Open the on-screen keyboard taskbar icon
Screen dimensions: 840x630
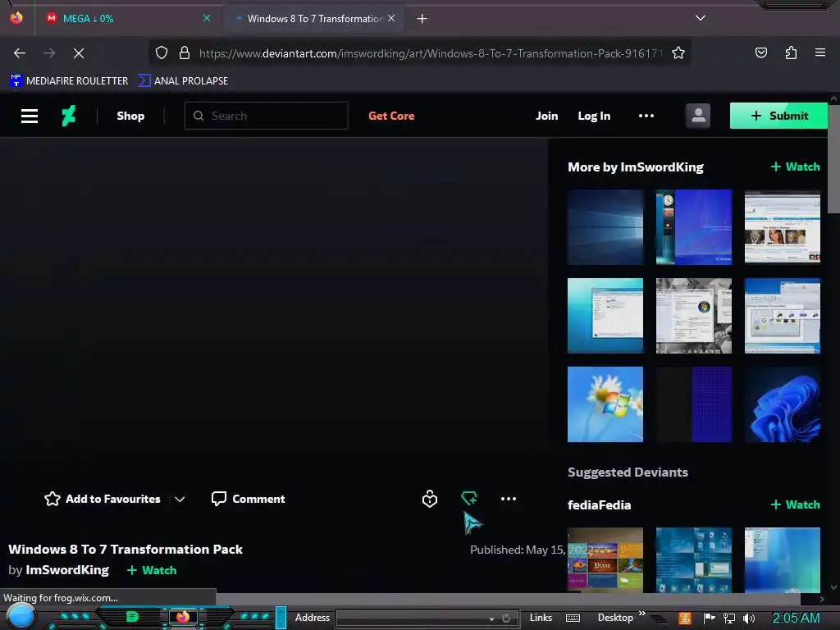tap(573, 619)
